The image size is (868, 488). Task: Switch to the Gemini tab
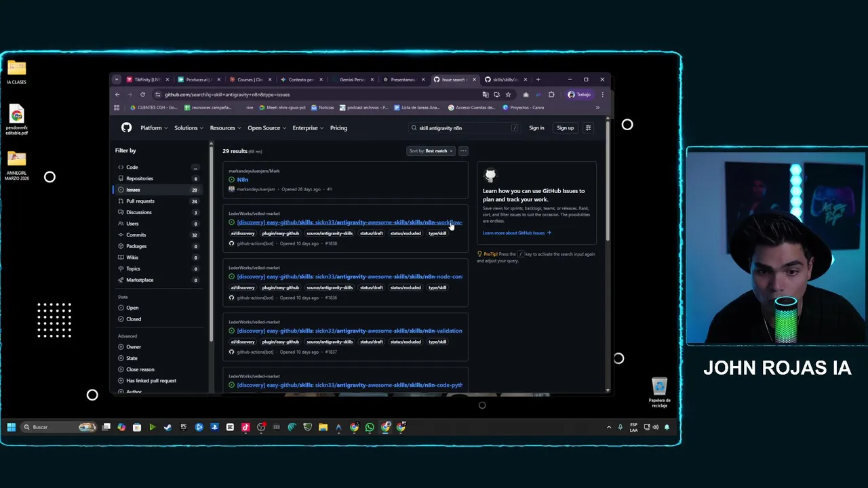352,79
